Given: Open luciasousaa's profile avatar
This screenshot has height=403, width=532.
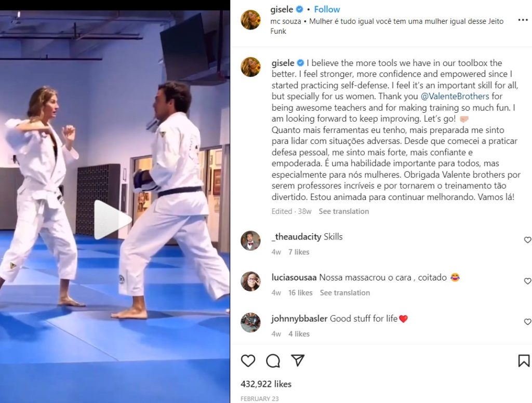Looking at the screenshot, I should (251, 281).
